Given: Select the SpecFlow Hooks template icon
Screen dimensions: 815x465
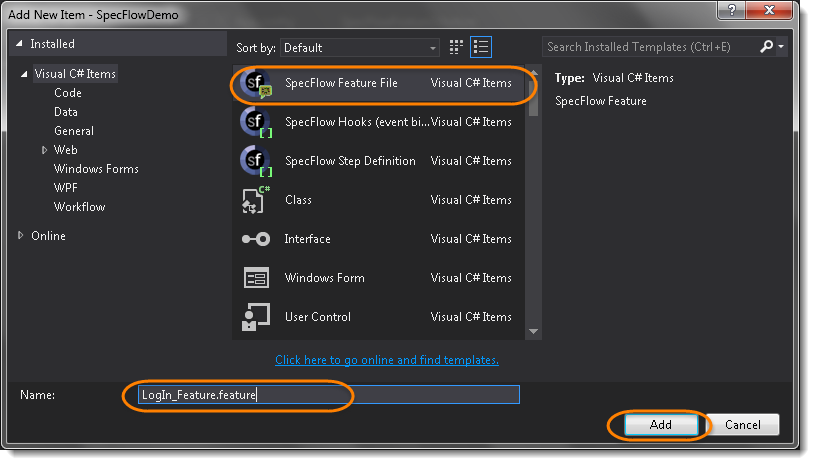Looking at the screenshot, I should click(256, 122).
